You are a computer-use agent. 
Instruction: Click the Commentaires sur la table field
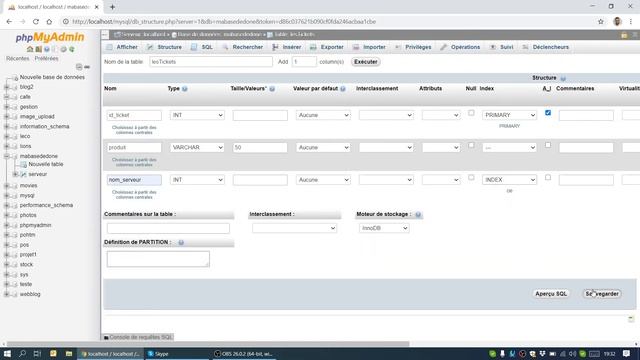click(168, 228)
